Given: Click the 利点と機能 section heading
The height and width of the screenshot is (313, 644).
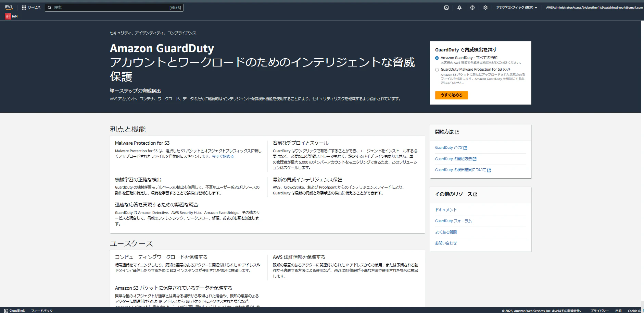Looking at the screenshot, I should click(128, 129).
